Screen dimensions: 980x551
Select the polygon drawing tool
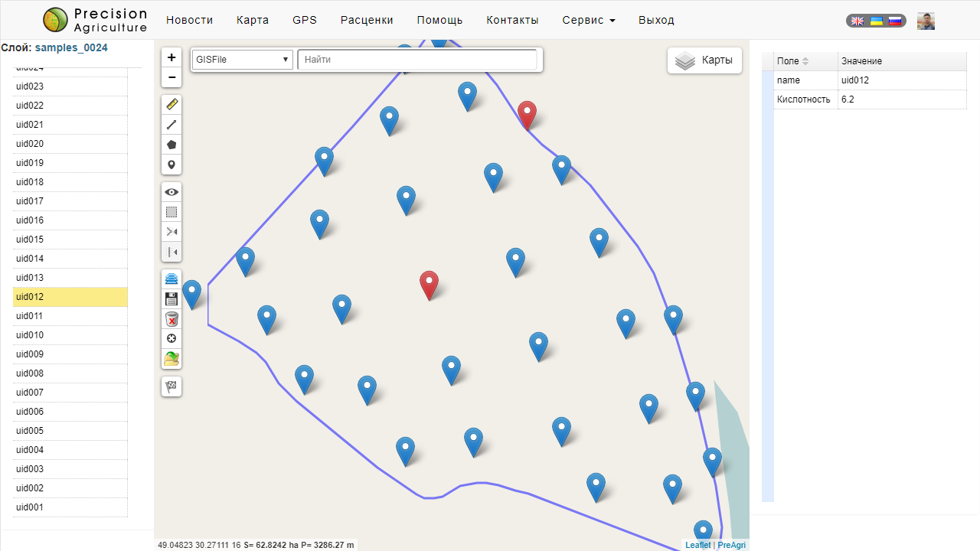171,145
